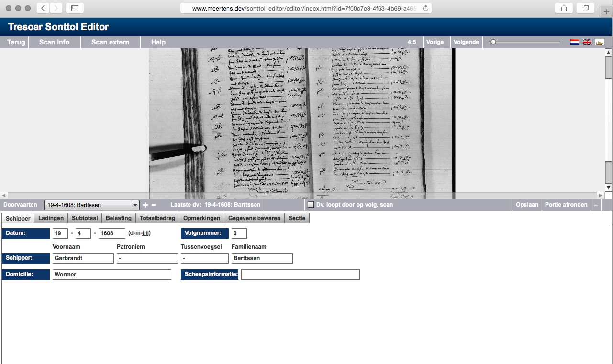Add a new doorvaart with plus icon

click(145, 205)
